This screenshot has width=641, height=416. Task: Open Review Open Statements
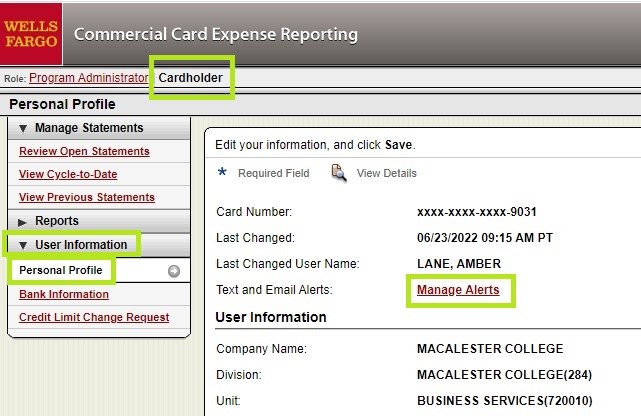pos(84,151)
